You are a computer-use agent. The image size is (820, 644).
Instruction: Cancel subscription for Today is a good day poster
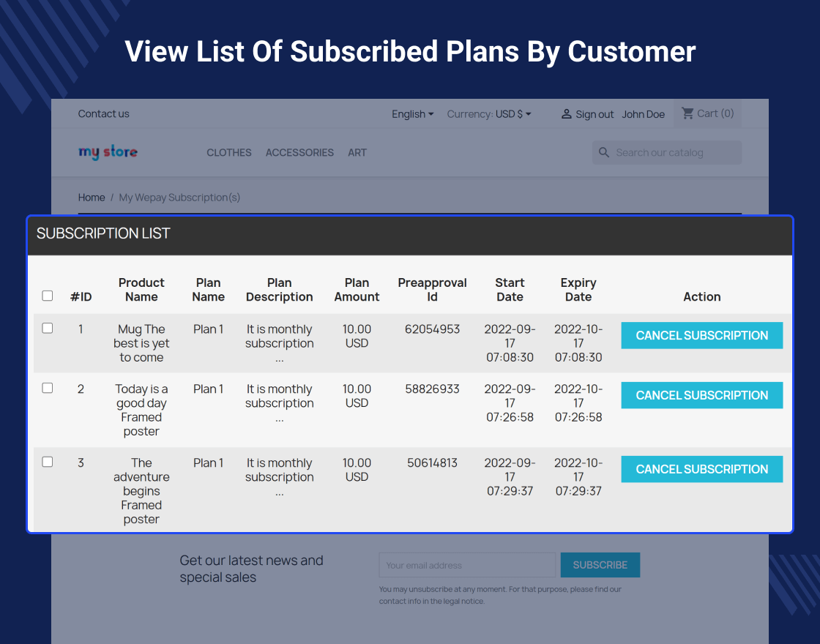click(x=702, y=395)
